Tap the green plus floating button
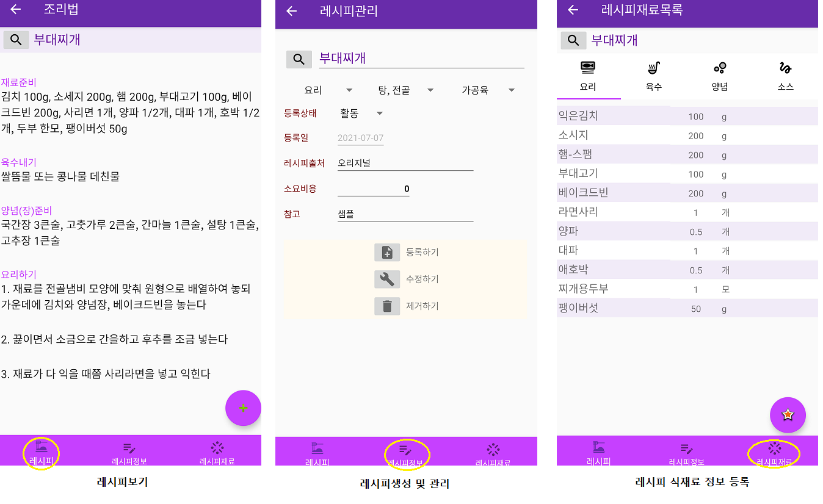Viewport: 823px width, 504px height. point(243,408)
